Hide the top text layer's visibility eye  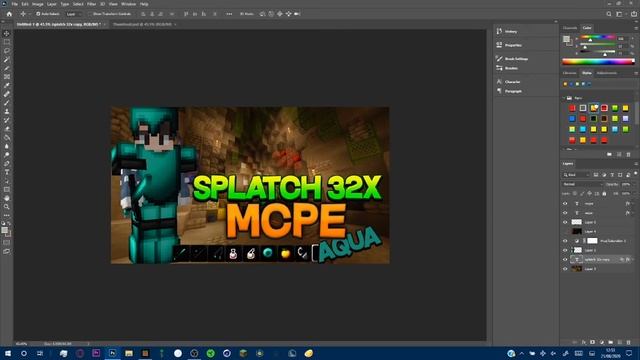565,203
